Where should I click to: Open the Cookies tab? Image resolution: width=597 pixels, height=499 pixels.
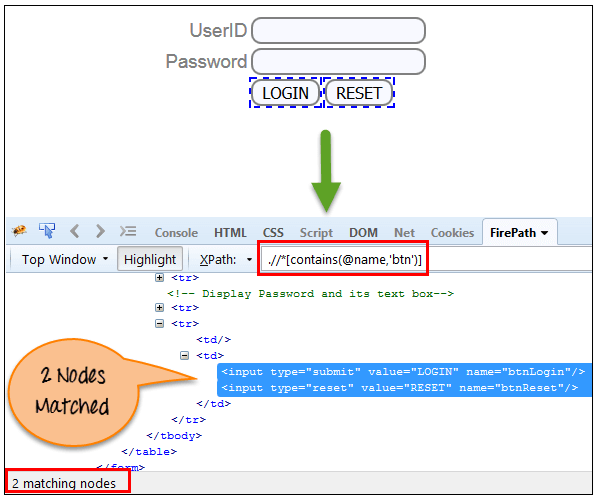[452, 233]
